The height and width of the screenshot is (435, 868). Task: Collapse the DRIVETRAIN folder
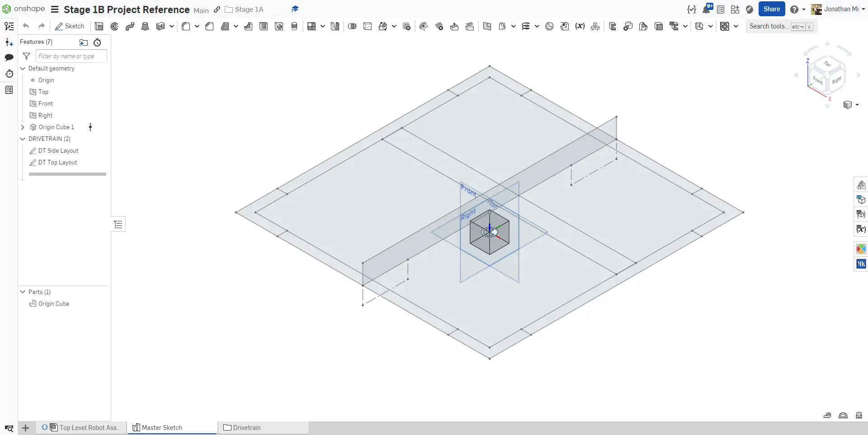click(x=23, y=139)
